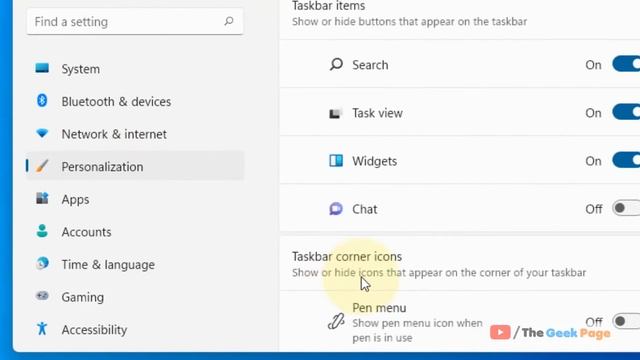
Task: Click the Network & internet wifi icon
Action: coord(42,133)
